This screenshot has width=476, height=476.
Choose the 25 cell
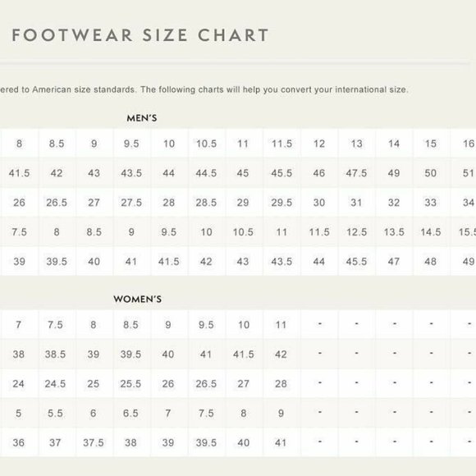point(94,384)
